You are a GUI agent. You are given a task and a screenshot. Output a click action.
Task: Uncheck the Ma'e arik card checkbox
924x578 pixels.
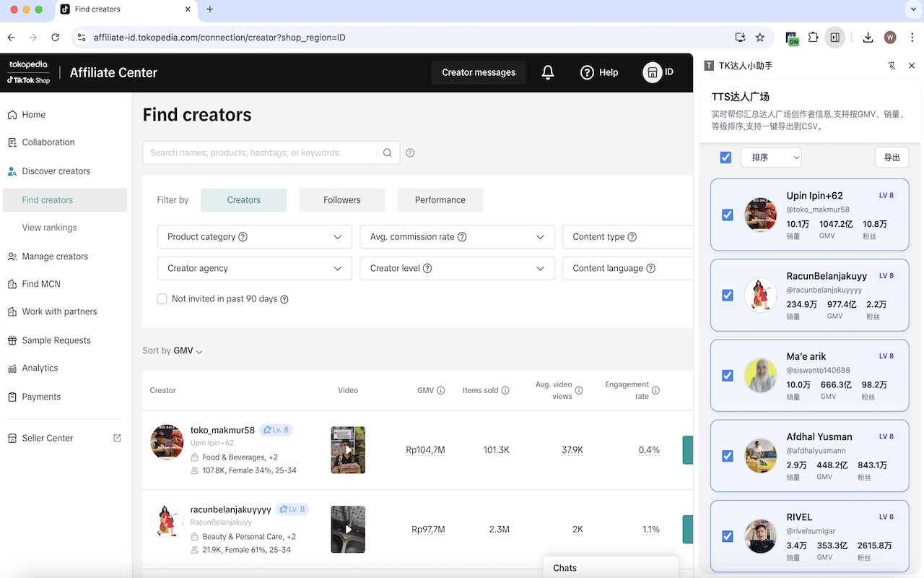(x=728, y=376)
